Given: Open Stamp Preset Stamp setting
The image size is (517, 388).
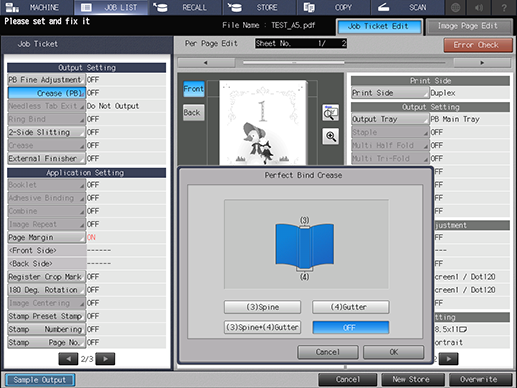Looking at the screenshot, I should tap(46, 316).
